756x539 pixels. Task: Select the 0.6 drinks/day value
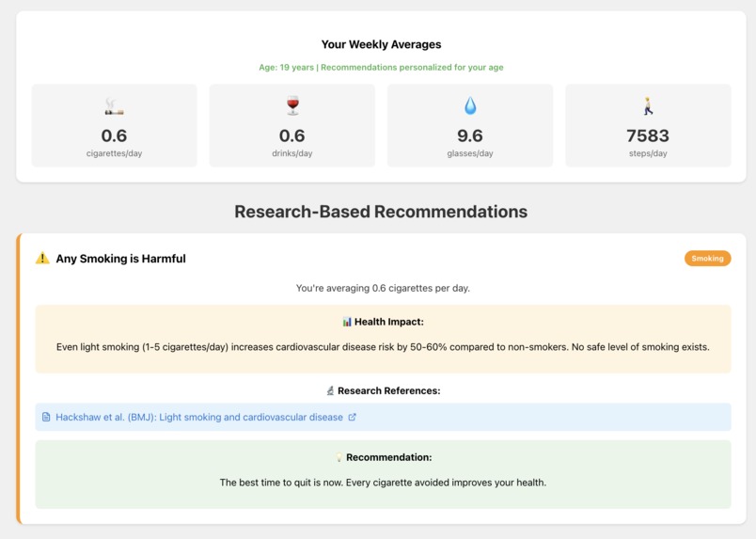click(x=292, y=135)
